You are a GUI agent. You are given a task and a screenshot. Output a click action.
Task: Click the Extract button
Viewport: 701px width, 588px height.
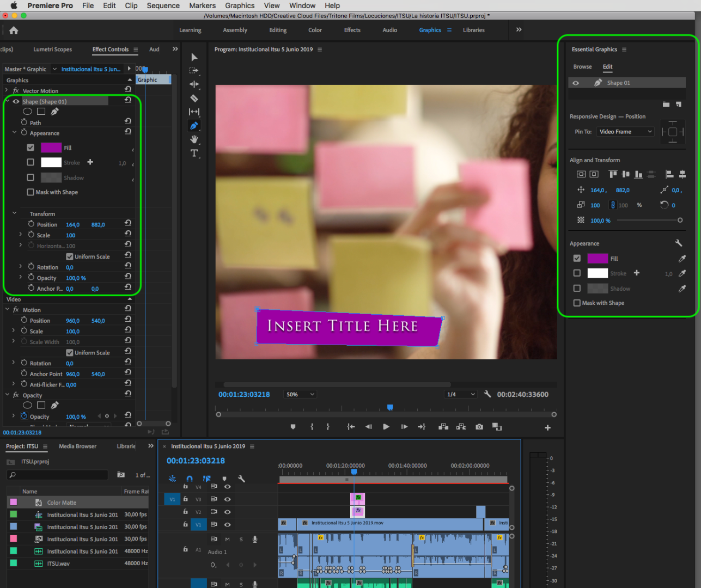[x=461, y=427]
